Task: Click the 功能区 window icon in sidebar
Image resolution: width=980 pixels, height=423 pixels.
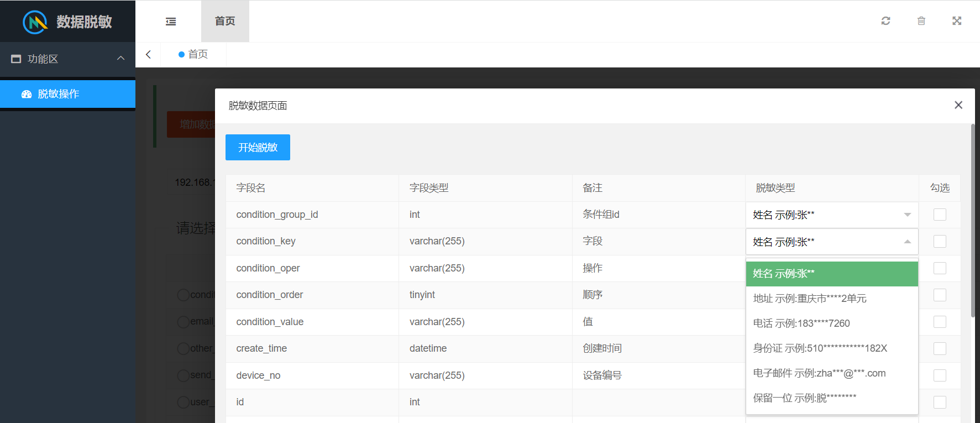Action: [x=16, y=59]
